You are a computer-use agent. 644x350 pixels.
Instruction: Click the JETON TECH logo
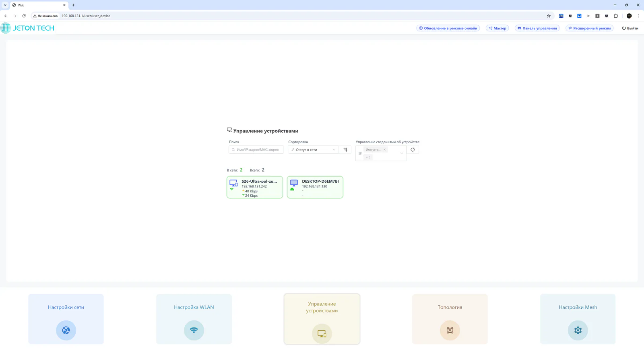[28, 28]
